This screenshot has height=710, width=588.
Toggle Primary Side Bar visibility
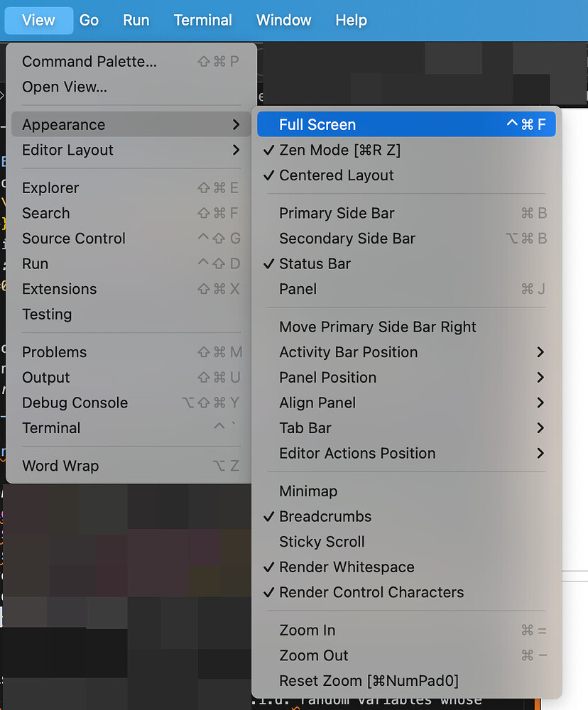point(337,213)
